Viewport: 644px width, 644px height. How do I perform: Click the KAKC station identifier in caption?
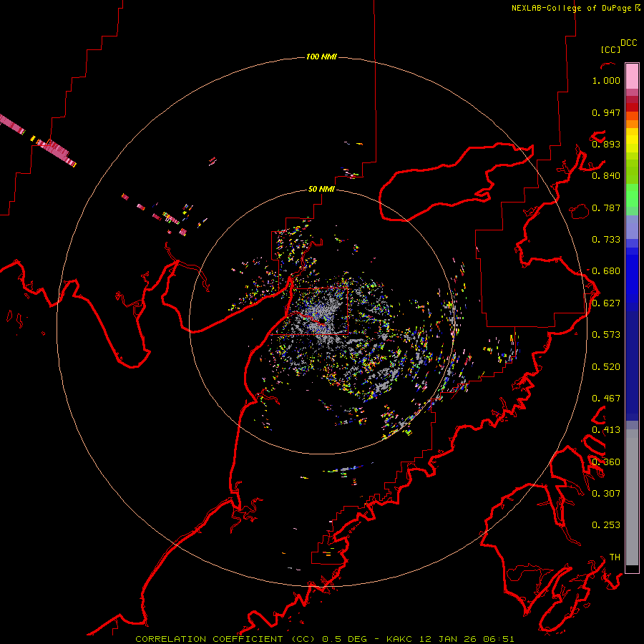tap(401, 639)
